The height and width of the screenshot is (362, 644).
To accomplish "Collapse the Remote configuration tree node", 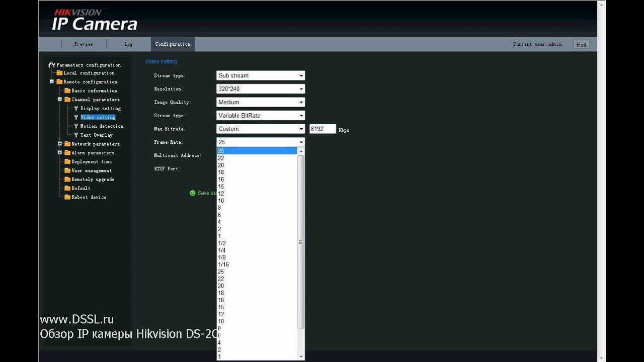I will 51,81.
